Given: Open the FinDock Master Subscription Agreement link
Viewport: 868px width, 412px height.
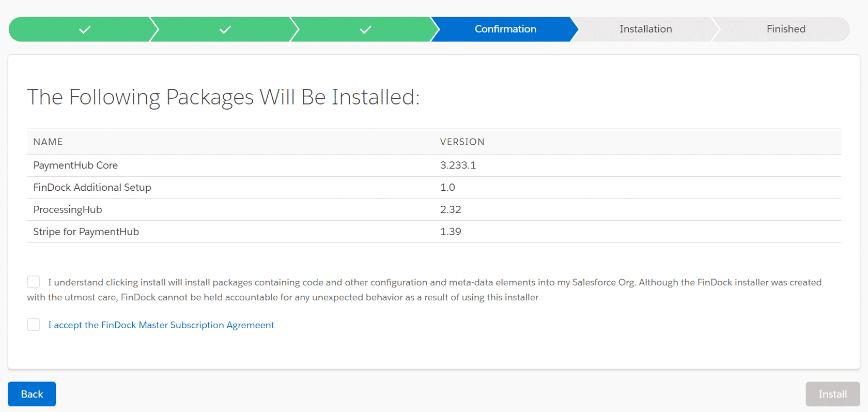Looking at the screenshot, I should pos(161,325).
